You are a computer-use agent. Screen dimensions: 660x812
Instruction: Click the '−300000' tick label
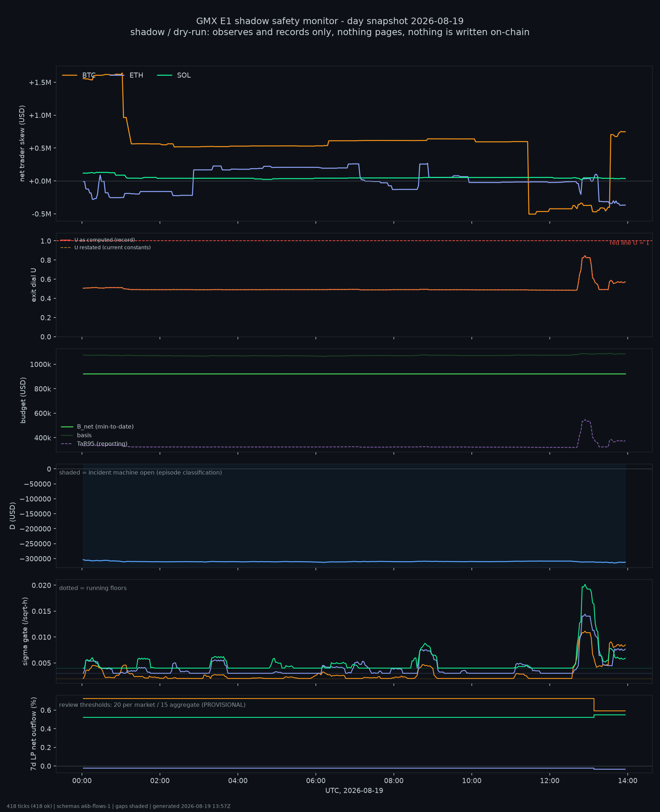coord(36,559)
